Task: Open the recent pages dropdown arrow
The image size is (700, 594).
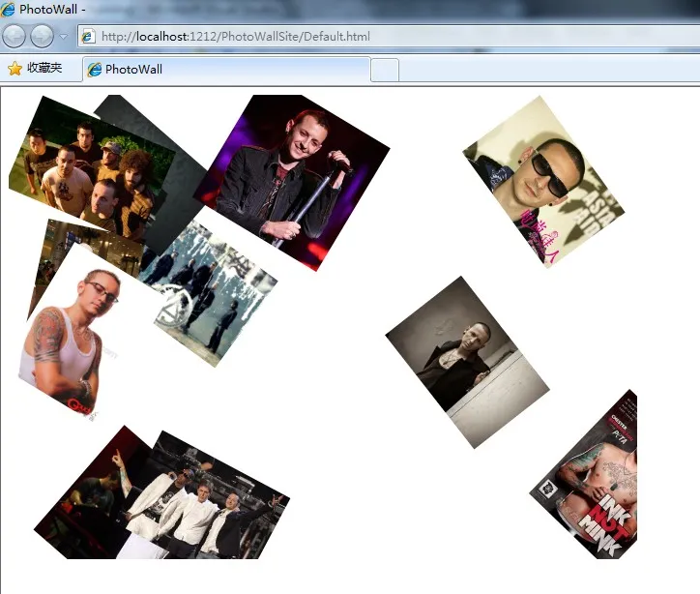Action: (x=64, y=37)
